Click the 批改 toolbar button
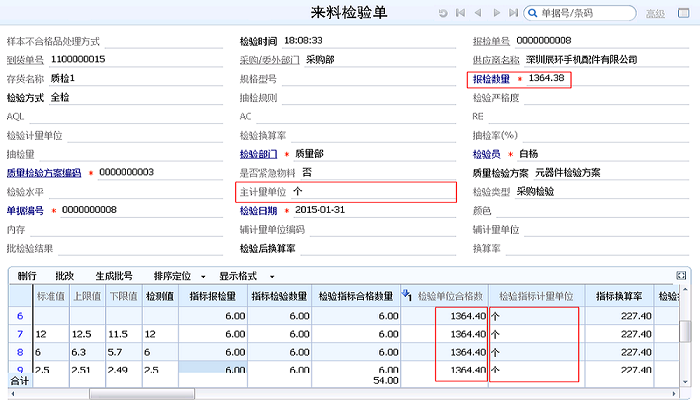This screenshot has height=401, width=700. pos(65,276)
